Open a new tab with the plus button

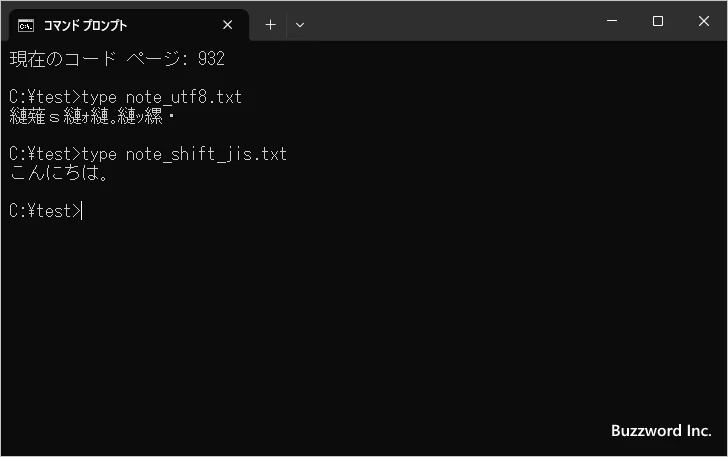pyautogui.click(x=270, y=24)
